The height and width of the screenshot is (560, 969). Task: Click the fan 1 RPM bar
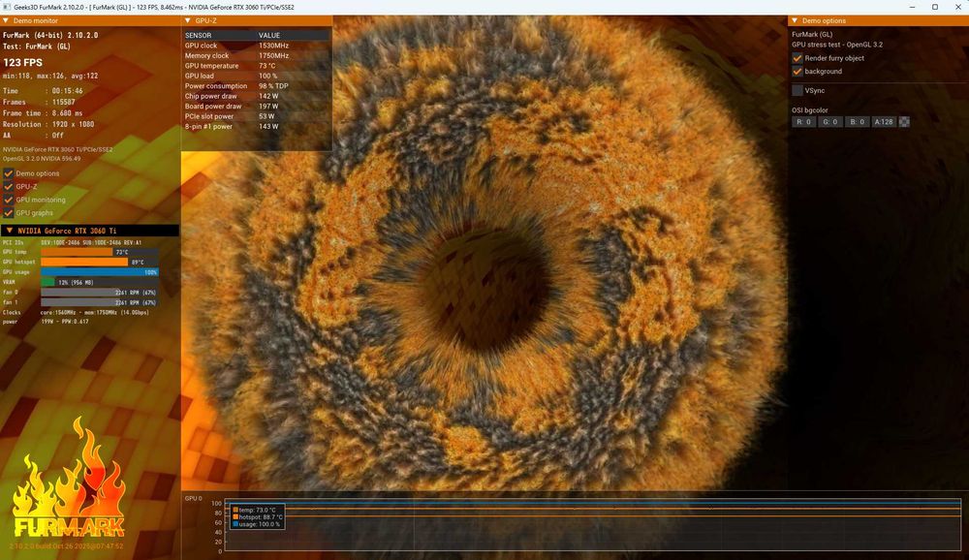tap(100, 302)
